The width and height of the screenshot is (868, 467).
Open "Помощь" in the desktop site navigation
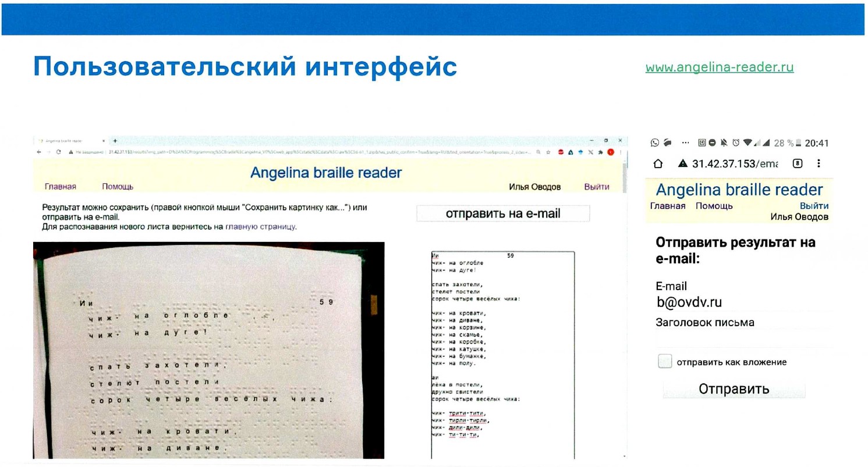coord(118,187)
